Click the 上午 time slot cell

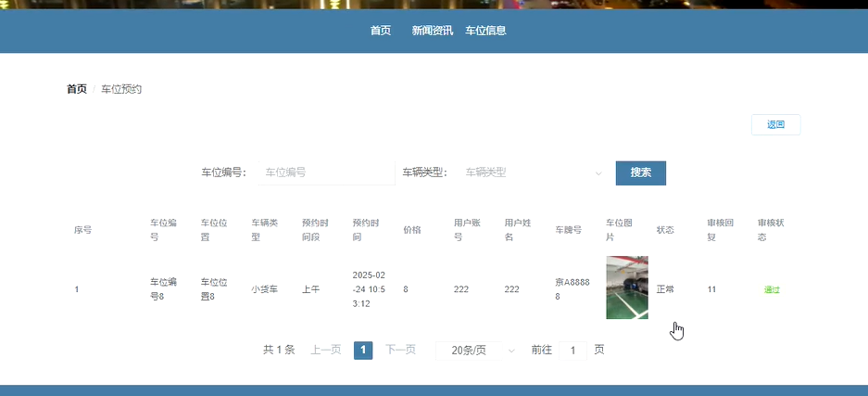[310, 289]
